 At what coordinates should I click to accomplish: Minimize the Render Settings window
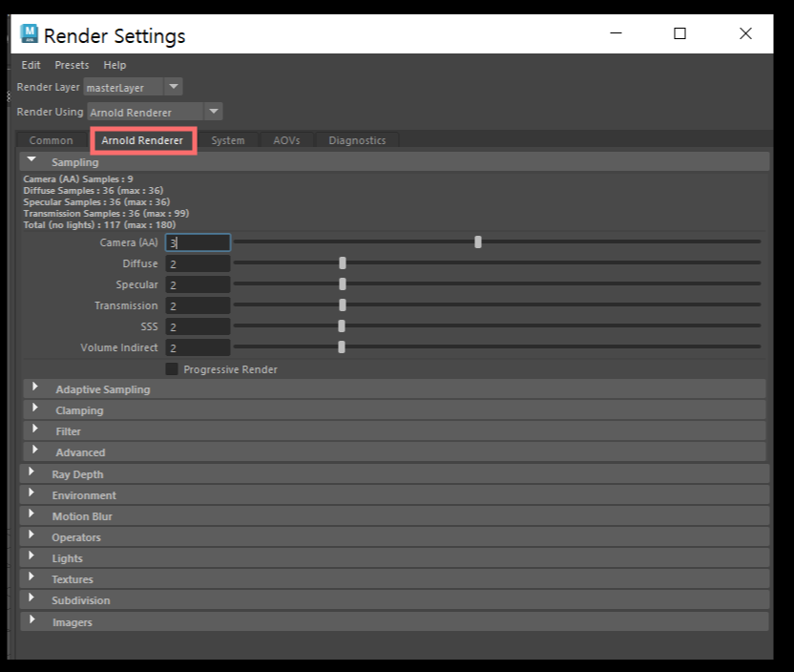point(616,33)
